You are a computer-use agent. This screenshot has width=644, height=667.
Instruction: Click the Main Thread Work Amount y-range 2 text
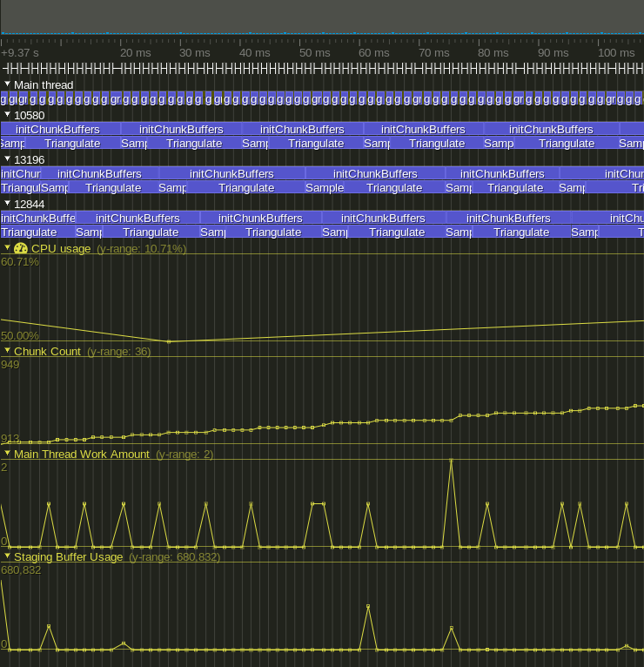coord(184,455)
